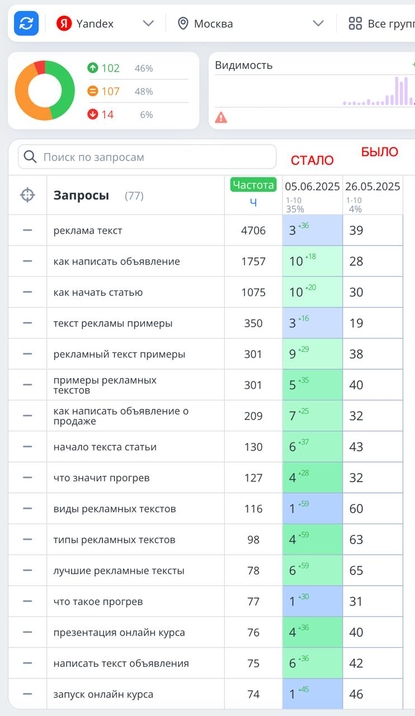
Task: Click the Москва location pin icon
Action: pyautogui.click(x=183, y=23)
